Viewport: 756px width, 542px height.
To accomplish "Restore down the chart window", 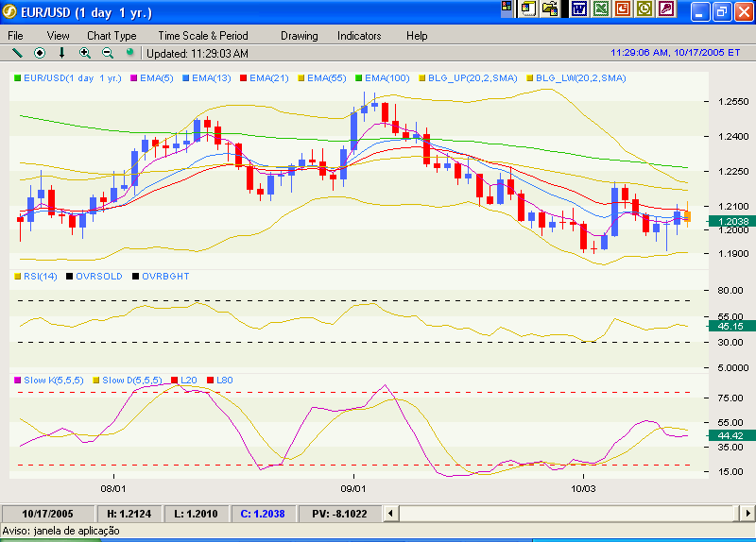I will tap(722, 11).
